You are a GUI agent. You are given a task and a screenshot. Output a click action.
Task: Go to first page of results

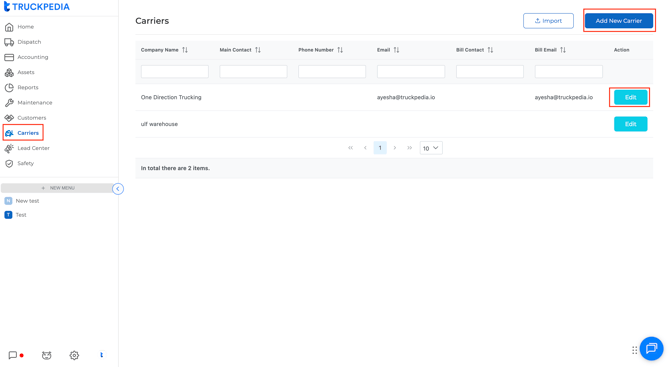[350, 148]
